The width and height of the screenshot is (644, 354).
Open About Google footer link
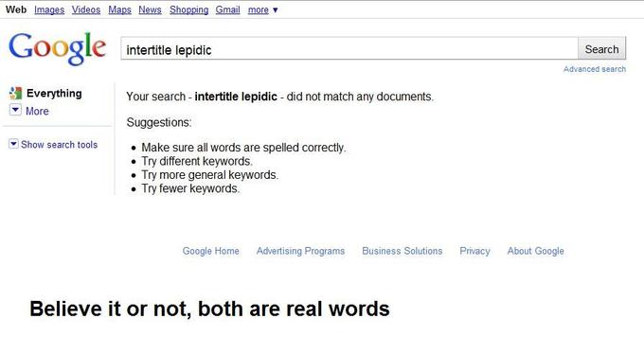pyautogui.click(x=536, y=251)
